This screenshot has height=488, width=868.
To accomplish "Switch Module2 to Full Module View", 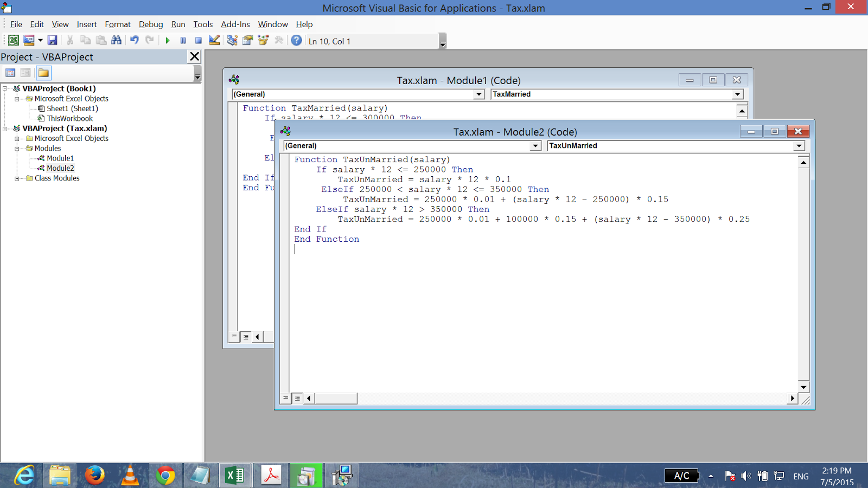I will [x=297, y=399].
